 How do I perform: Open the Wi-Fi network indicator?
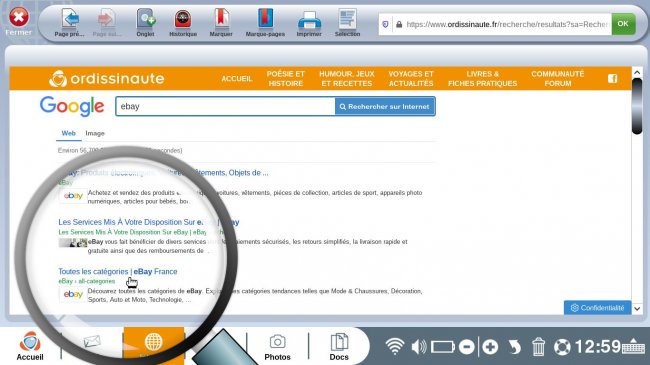click(x=395, y=346)
